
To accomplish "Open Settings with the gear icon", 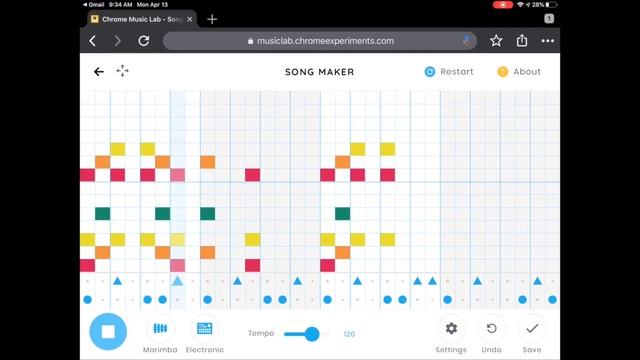I will coord(451,328).
